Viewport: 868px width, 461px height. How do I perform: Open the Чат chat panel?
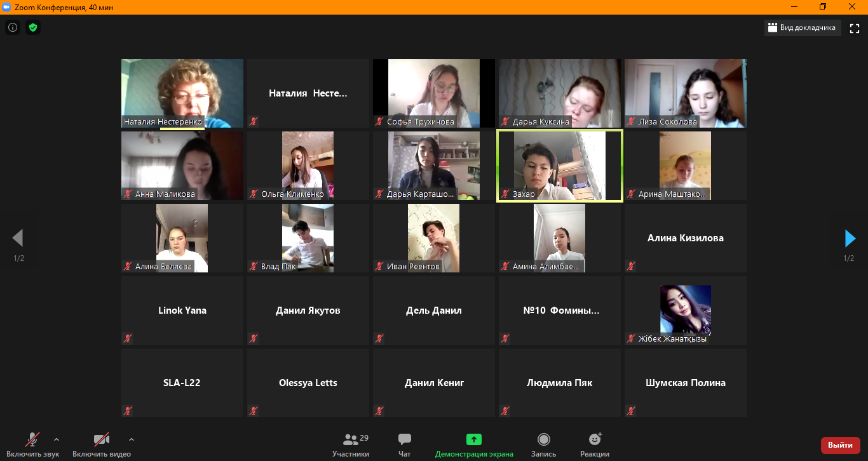pos(404,444)
